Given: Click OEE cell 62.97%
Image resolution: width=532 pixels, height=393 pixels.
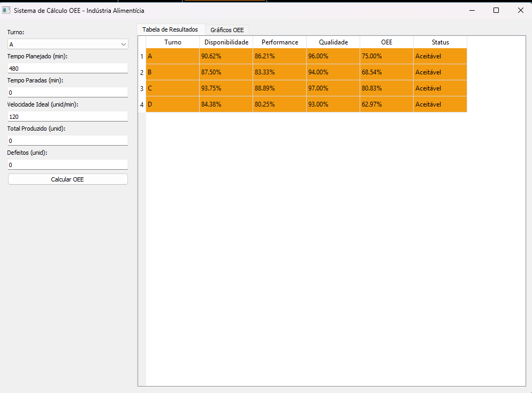Looking at the screenshot, I should point(387,104).
